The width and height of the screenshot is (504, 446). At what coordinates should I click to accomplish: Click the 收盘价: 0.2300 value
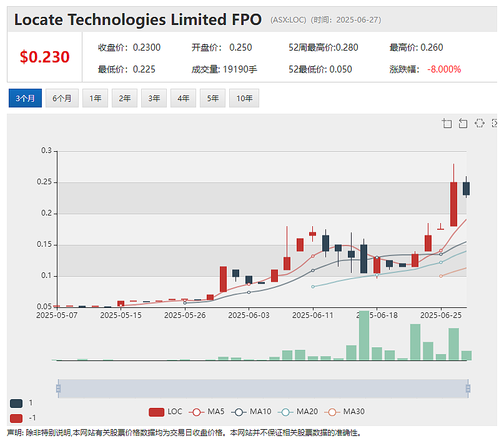pos(129,47)
